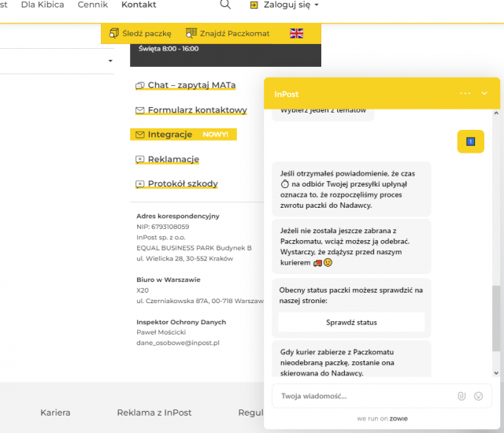The height and width of the screenshot is (433, 504).
Task: Click the Święta 8:00 - 16:00 hours text
Action: click(169, 49)
